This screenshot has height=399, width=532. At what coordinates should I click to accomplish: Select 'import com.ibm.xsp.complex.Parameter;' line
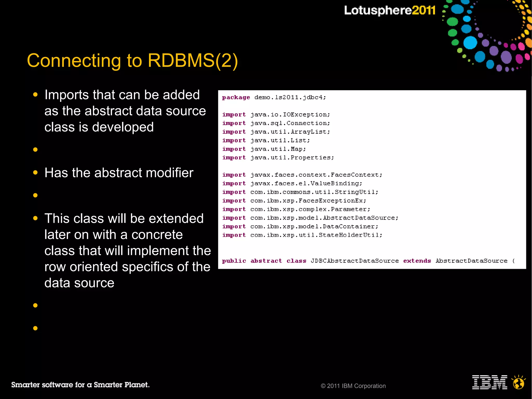pos(296,209)
